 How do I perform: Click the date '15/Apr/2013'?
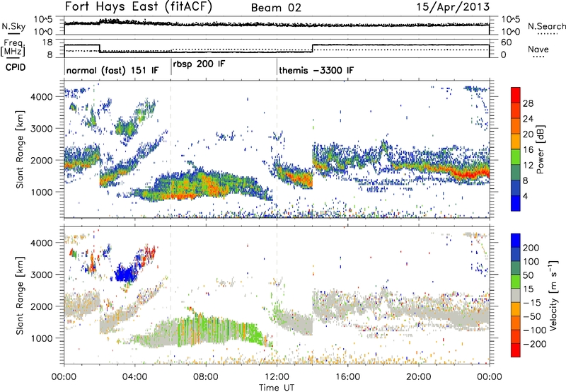453,7
